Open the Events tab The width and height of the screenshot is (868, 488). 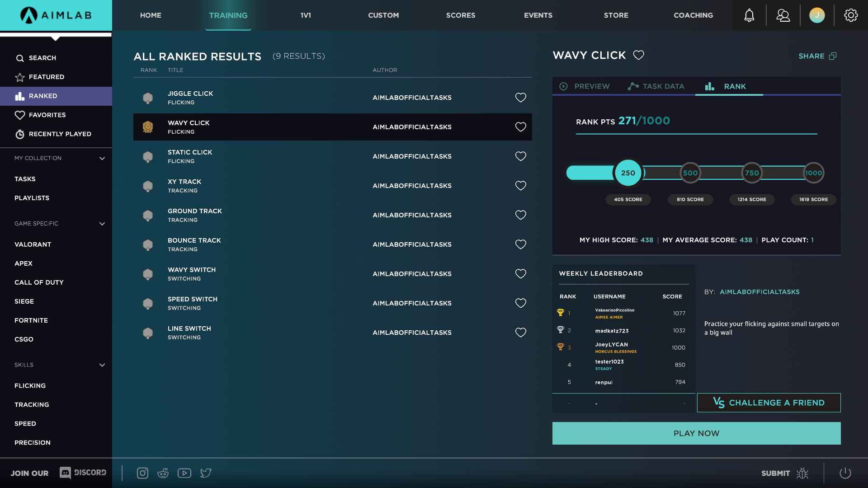point(538,15)
